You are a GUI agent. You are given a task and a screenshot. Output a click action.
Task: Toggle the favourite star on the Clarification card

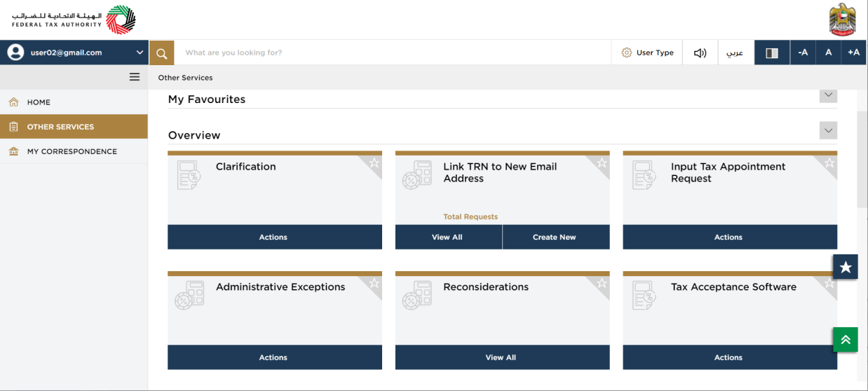[374, 163]
